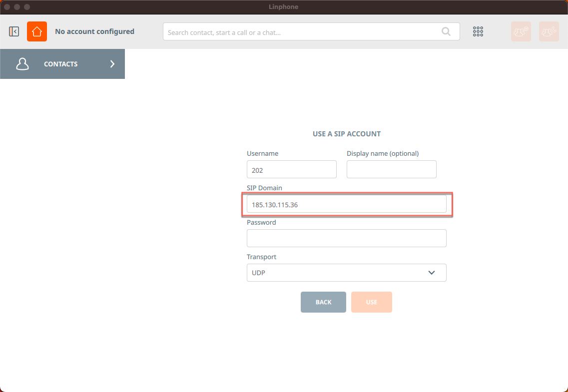Image resolution: width=568 pixels, height=392 pixels.
Task: Close the Linphone window
Action: coord(7,7)
